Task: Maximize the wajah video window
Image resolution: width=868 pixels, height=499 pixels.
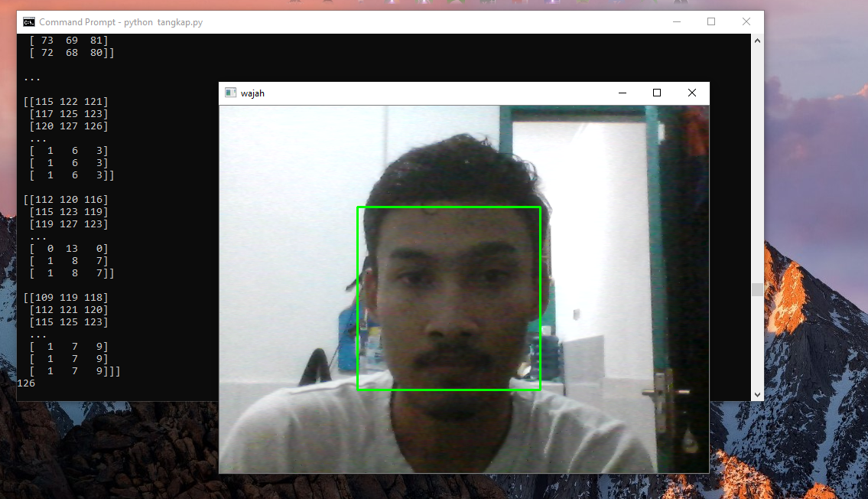Action: pyautogui.click(x=656, y=93)
